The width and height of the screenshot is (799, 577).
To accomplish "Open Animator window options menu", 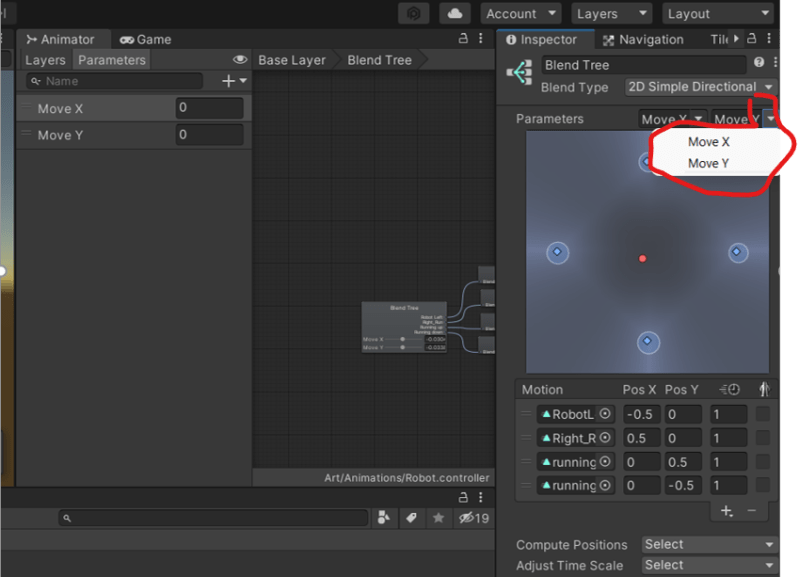I will (x=481, y=38).
